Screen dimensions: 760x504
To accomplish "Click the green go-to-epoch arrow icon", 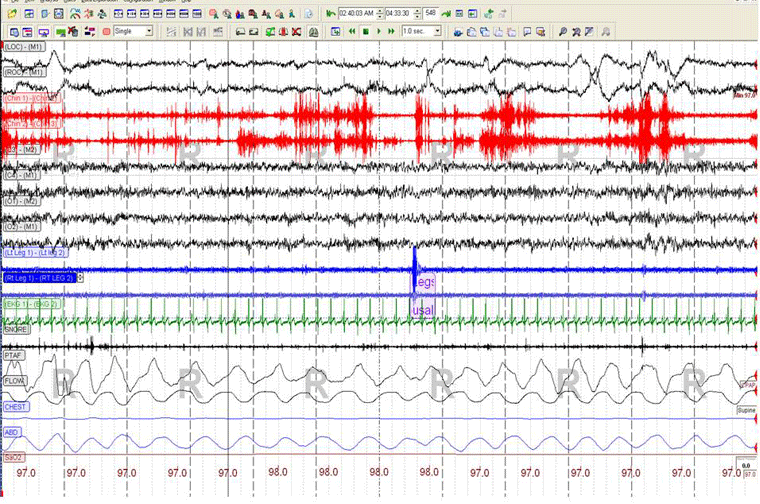I will click(x=444, y=14).
